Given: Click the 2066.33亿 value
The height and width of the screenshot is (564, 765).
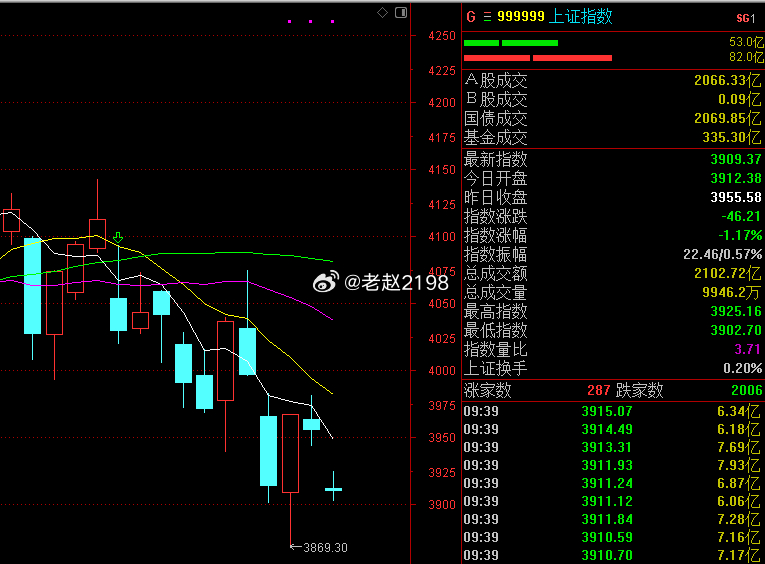Looking at the screenshot, I should pos(727,81).
